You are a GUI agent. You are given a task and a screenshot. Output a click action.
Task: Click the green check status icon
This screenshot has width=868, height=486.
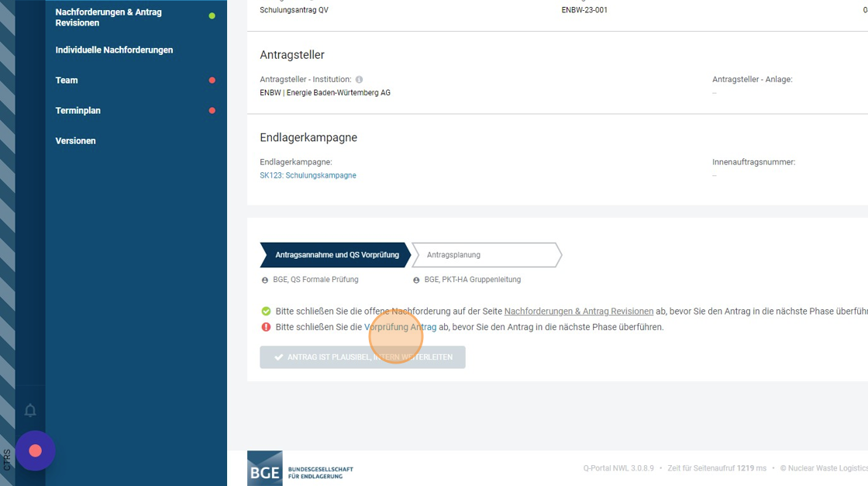(266, 311)
